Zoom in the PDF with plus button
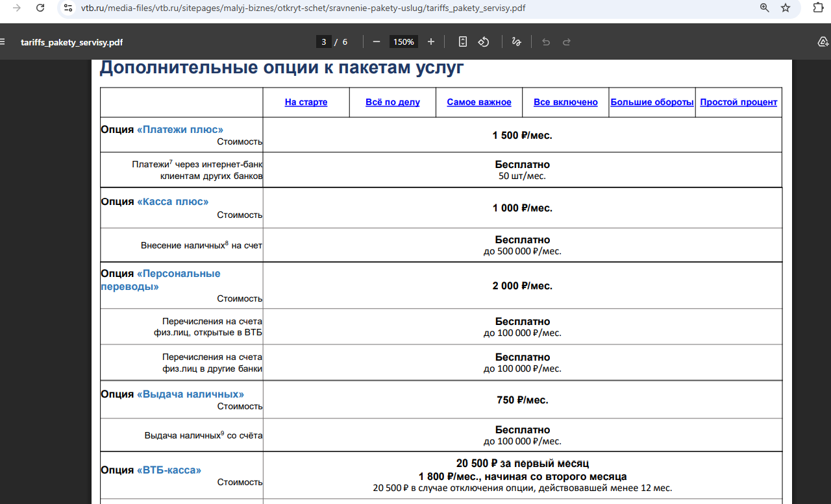This screenshot has height=504, width=831. click(431, 42)
